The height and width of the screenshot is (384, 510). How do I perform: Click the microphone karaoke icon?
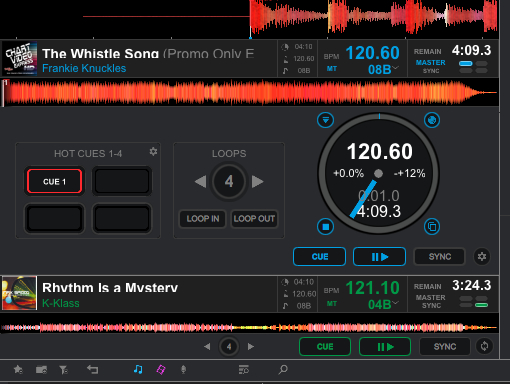click(183, 369)
